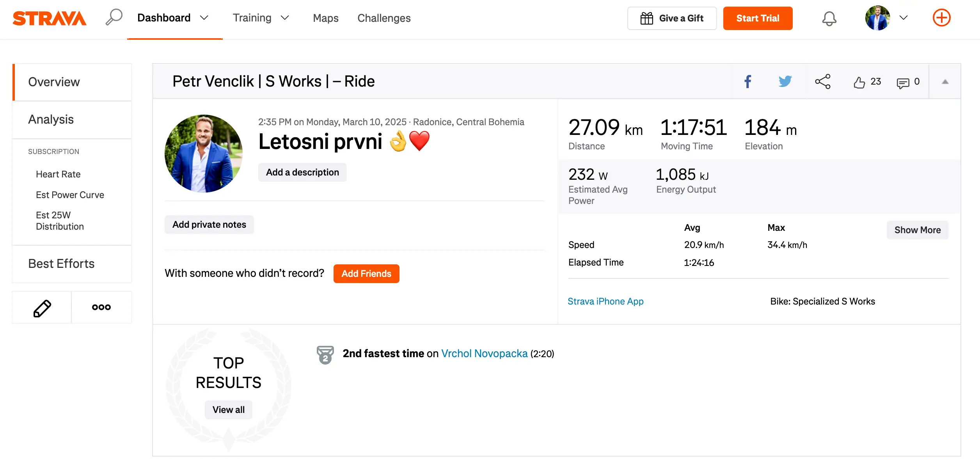The height and width of the screenshot is (464, 980).
Task: Edit activity with pencil icon
Action: coord(42,308)
